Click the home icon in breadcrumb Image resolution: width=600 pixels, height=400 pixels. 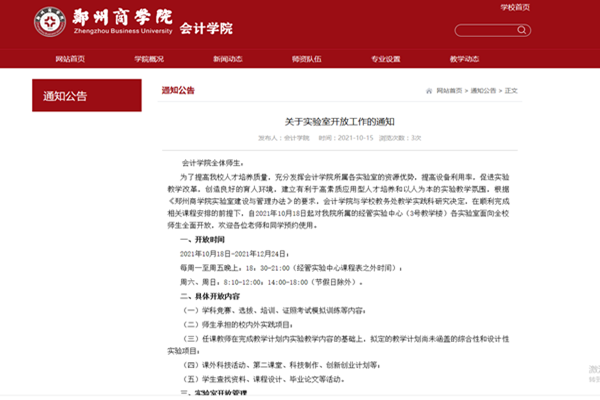point(429,91)
